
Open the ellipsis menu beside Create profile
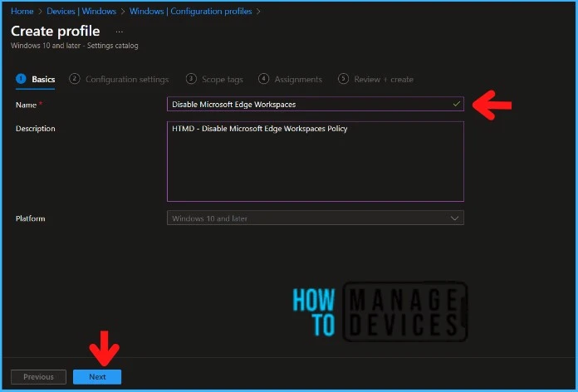point(119,32)
